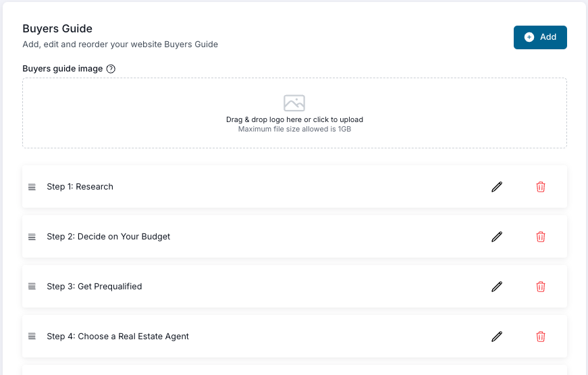Screen dimensions: 588x375
Task: Click the image placeholder icon in upload area
Action: [294, 103]
